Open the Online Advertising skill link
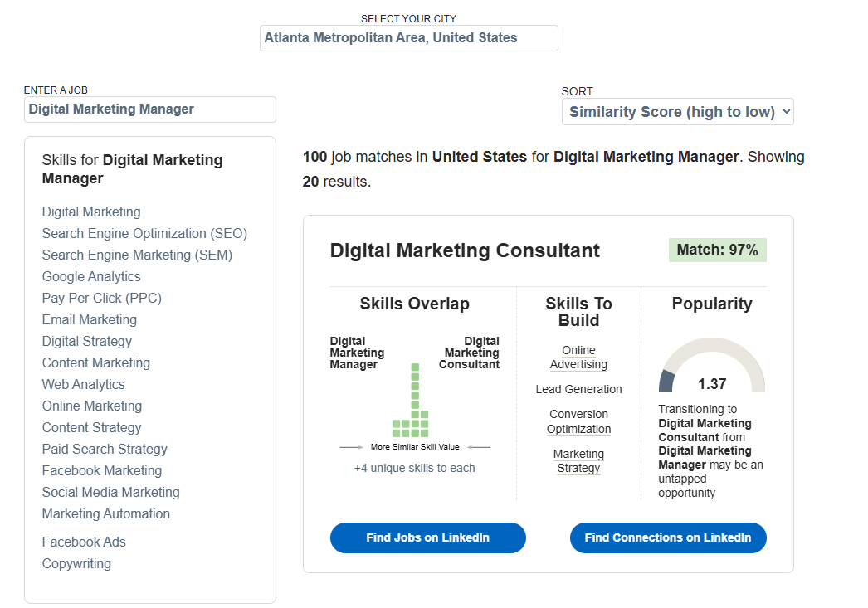This screenshot has width=868, height=608. (x=578, y=357)
